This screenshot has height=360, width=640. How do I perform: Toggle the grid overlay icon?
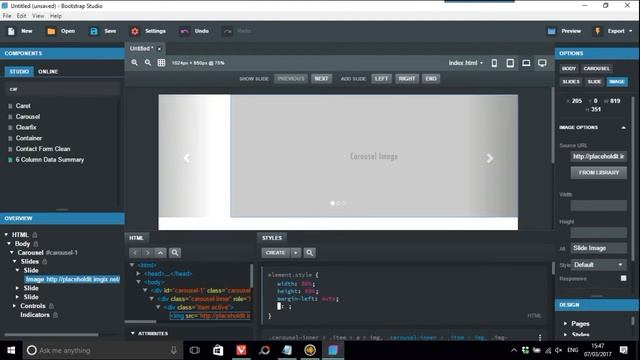point(161,63)
